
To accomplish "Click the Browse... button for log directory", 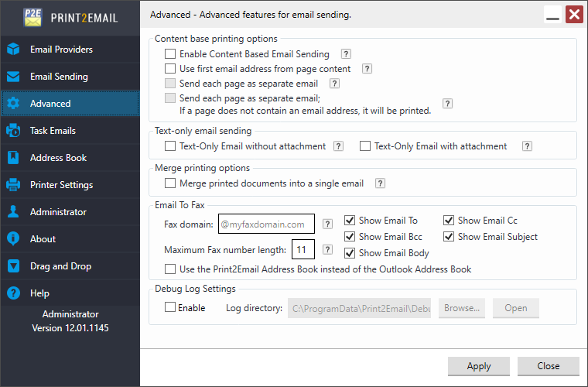I will [x=462, y=308].
